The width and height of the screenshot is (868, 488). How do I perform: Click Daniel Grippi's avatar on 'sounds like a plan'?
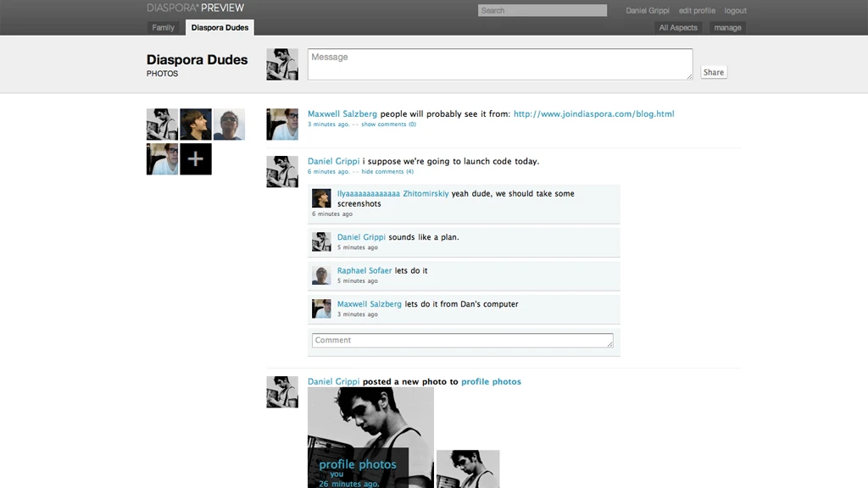click(321, 241)
